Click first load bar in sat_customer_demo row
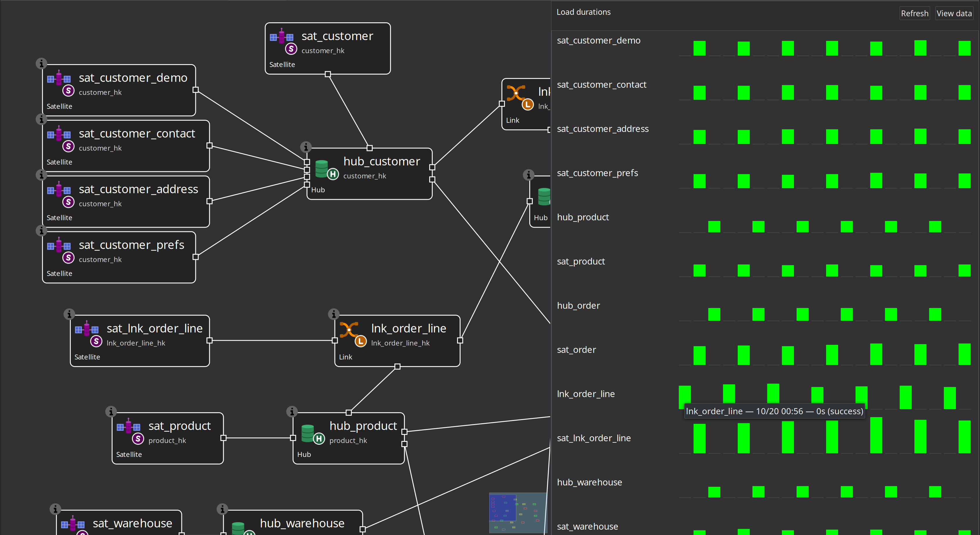 click(x=699, y=48)
